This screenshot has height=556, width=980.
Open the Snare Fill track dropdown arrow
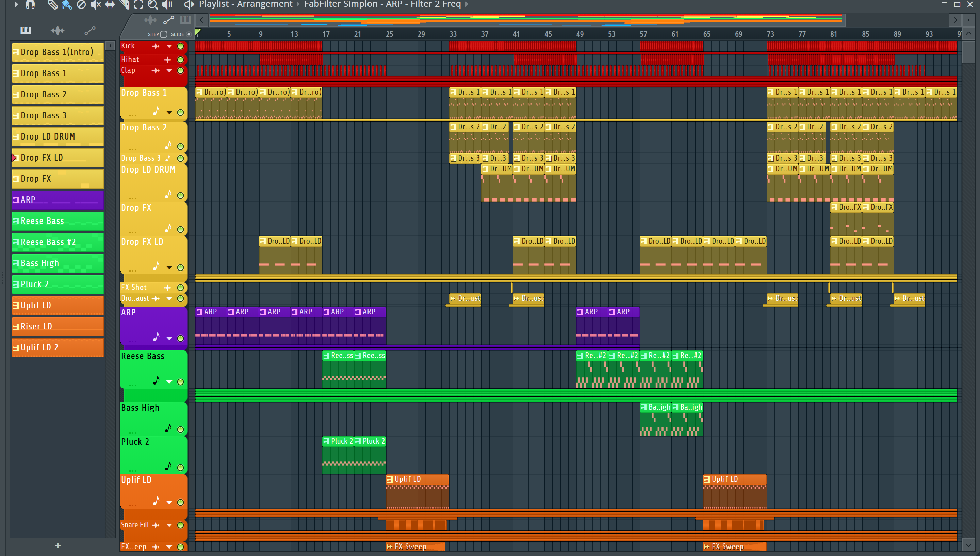[x=169, y=525]
